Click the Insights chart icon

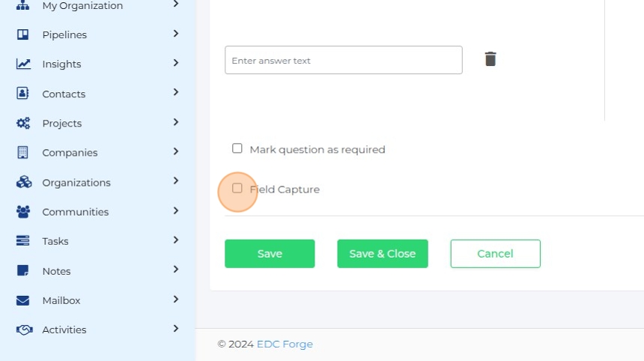tap(23, 64)
